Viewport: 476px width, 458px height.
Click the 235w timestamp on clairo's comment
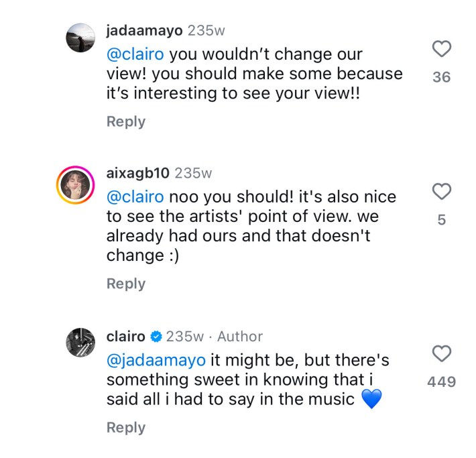tap(184, 337)
